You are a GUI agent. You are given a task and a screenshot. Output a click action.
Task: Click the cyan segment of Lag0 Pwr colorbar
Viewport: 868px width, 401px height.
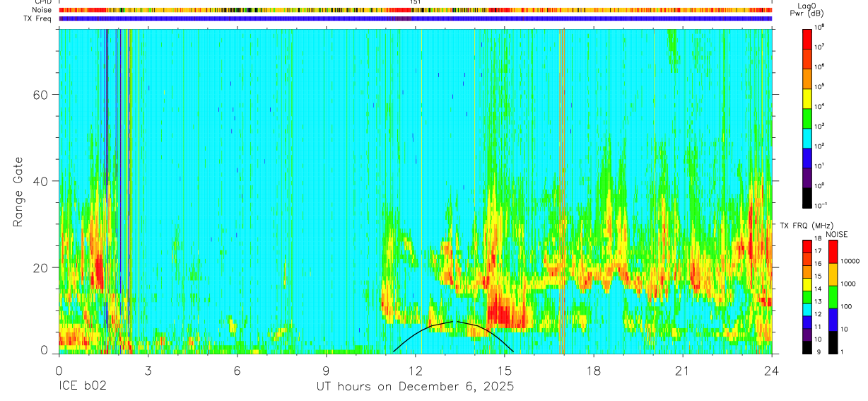pos(807,137)
